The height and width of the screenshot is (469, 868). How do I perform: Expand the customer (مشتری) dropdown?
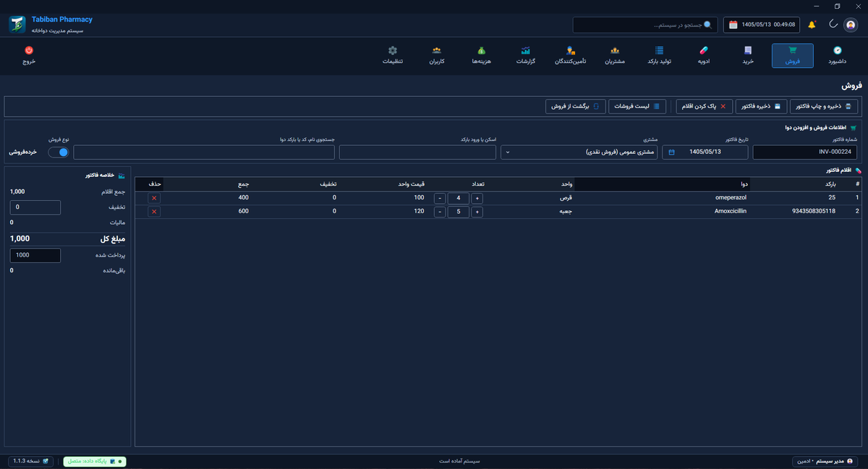tap(579, 152)
